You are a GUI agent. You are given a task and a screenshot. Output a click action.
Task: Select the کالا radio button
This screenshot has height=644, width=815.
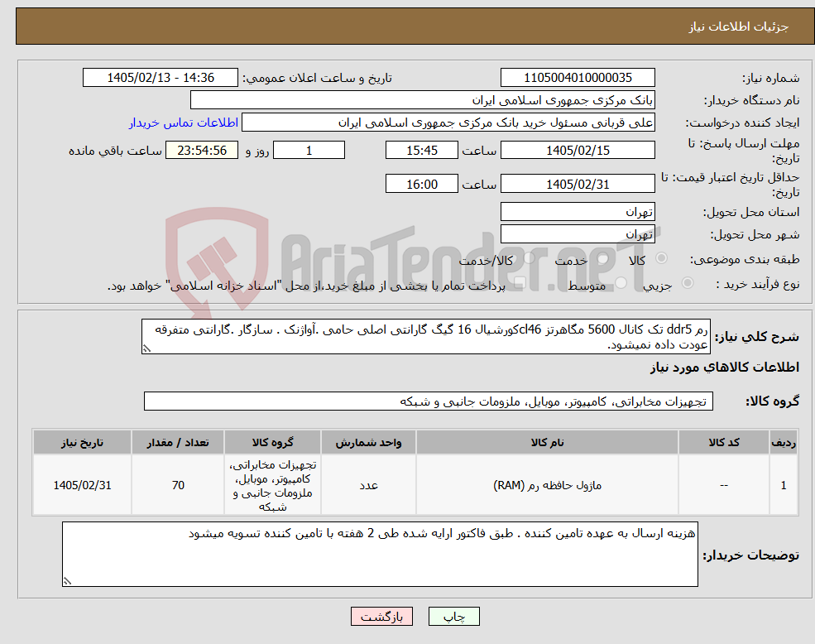(662, 258)
